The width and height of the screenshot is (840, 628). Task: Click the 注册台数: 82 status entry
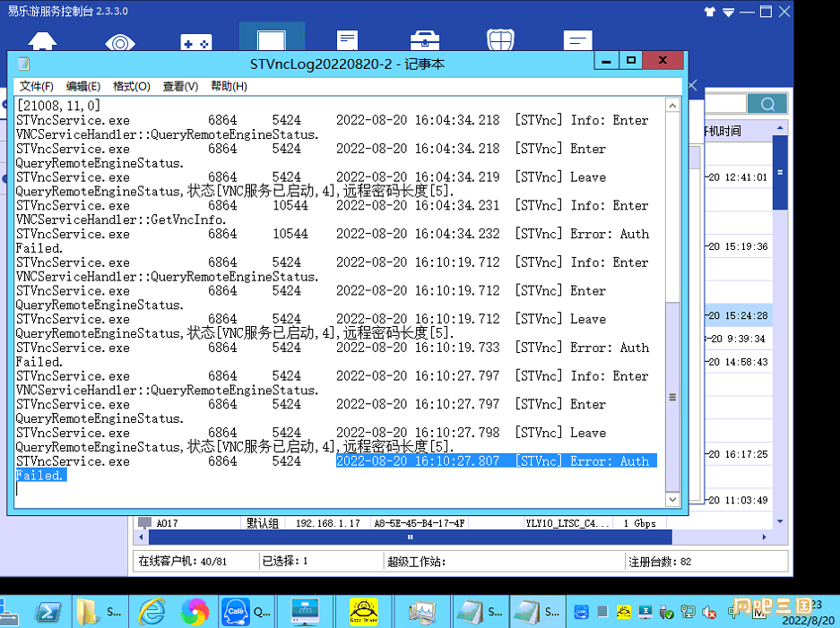pos(660,561)
